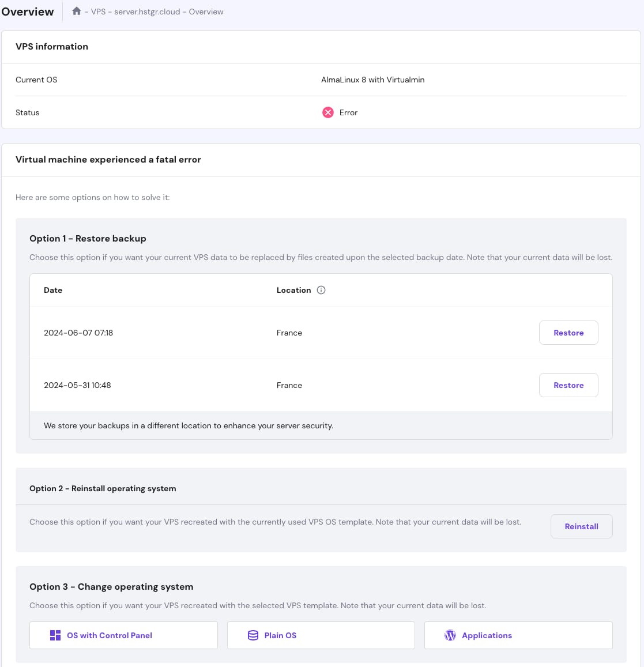The image size is (644, 667).
Task: Click the AlmaLinux 8 with Virtualmin value
Action: [372, 80]
